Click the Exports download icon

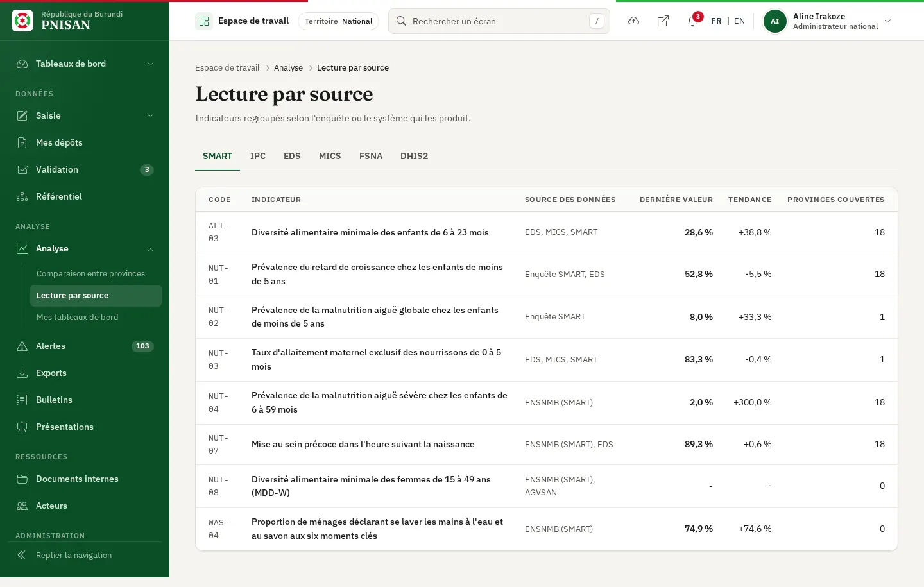[x=22, y=373]
